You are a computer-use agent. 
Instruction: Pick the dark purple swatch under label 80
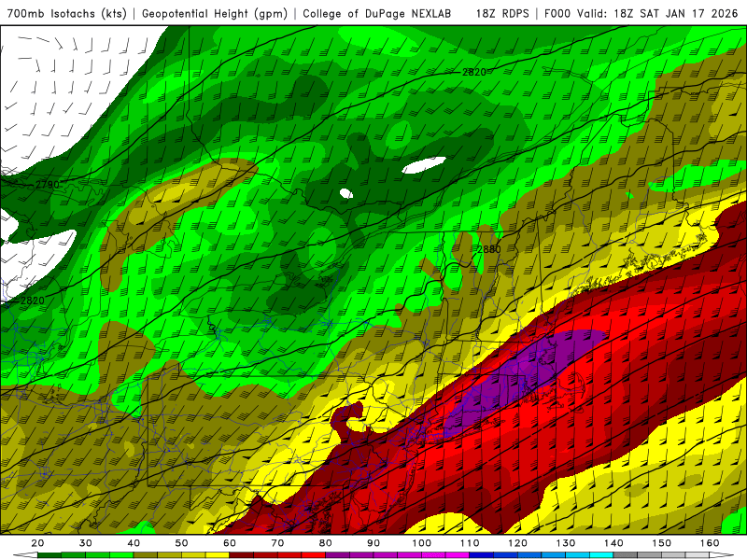pyautogui.click(x=337, y=555)
